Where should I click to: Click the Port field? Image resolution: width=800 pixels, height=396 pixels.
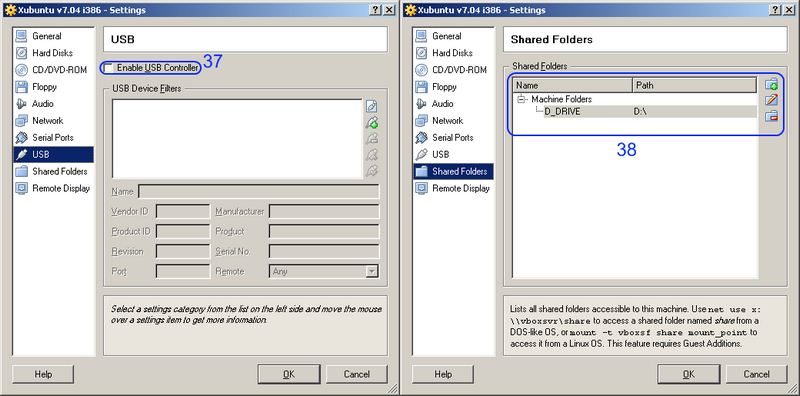[183, 271]
